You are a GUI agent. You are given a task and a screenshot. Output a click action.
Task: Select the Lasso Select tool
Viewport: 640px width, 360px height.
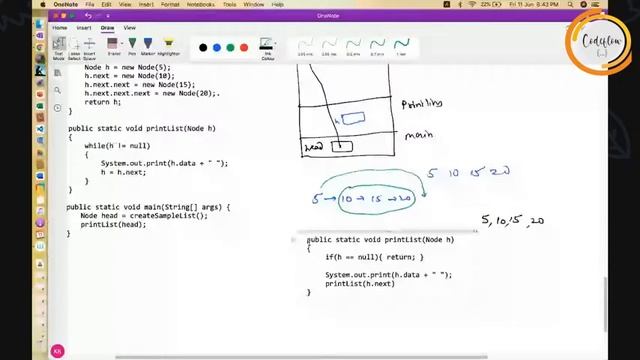(x=74, y=48)
